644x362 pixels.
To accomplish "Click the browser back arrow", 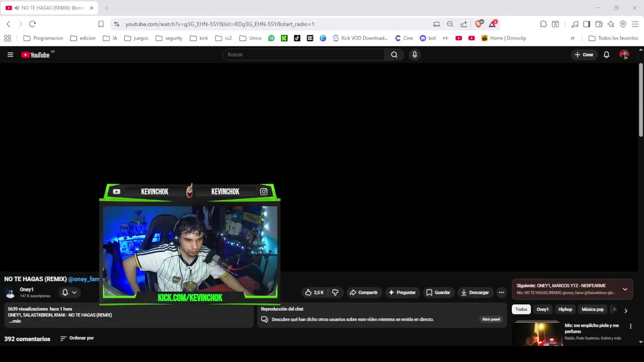I will (x=9, y=24).
